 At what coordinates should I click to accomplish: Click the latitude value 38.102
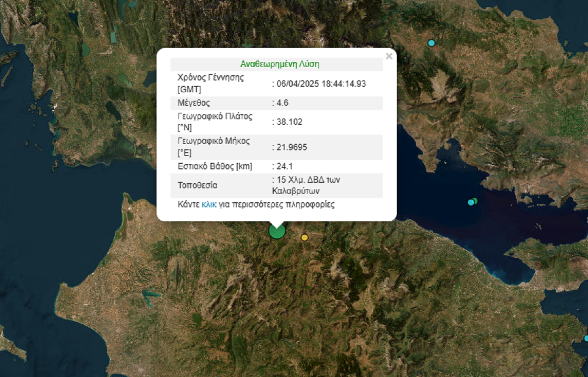[x=289, y=122]
